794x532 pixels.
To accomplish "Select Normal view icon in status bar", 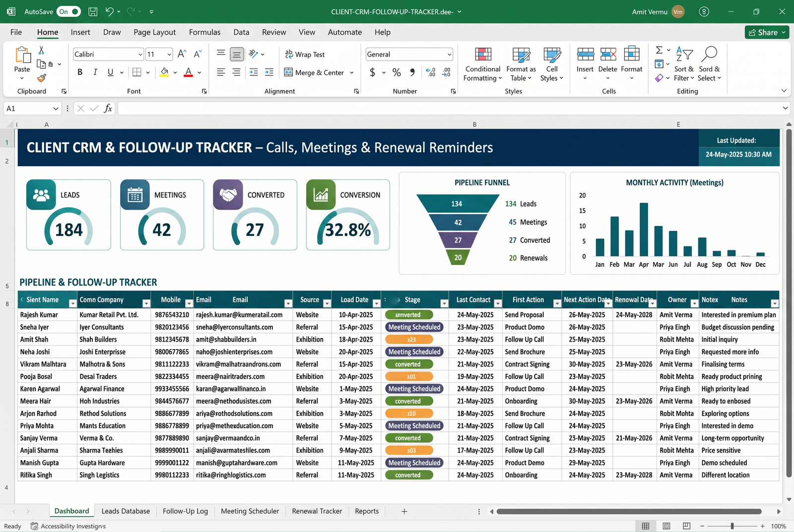I will (x=646, y=526).
